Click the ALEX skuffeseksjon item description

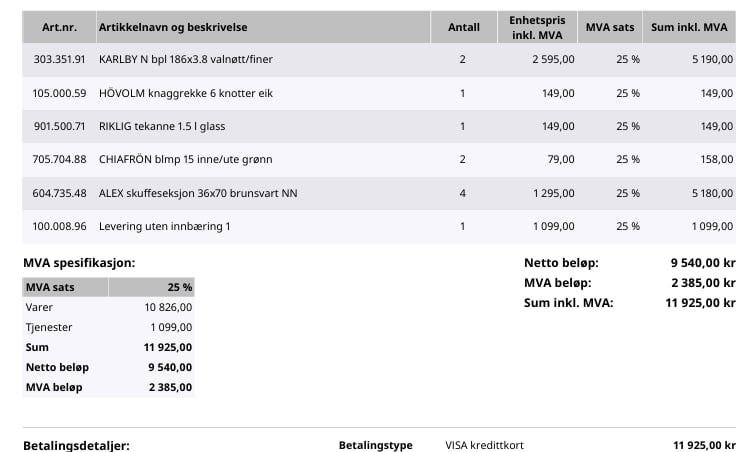coord(197,193)
